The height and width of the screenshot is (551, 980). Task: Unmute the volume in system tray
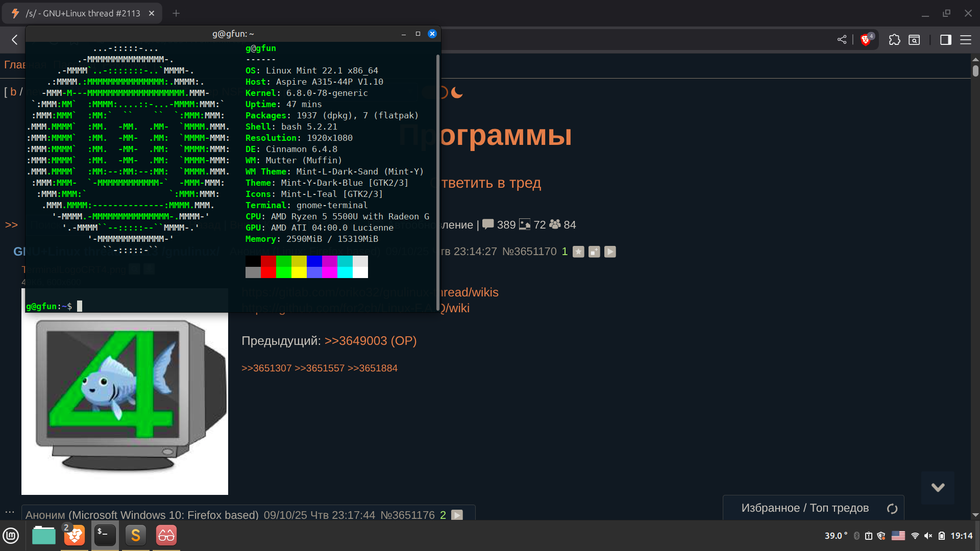coord(928,536)
